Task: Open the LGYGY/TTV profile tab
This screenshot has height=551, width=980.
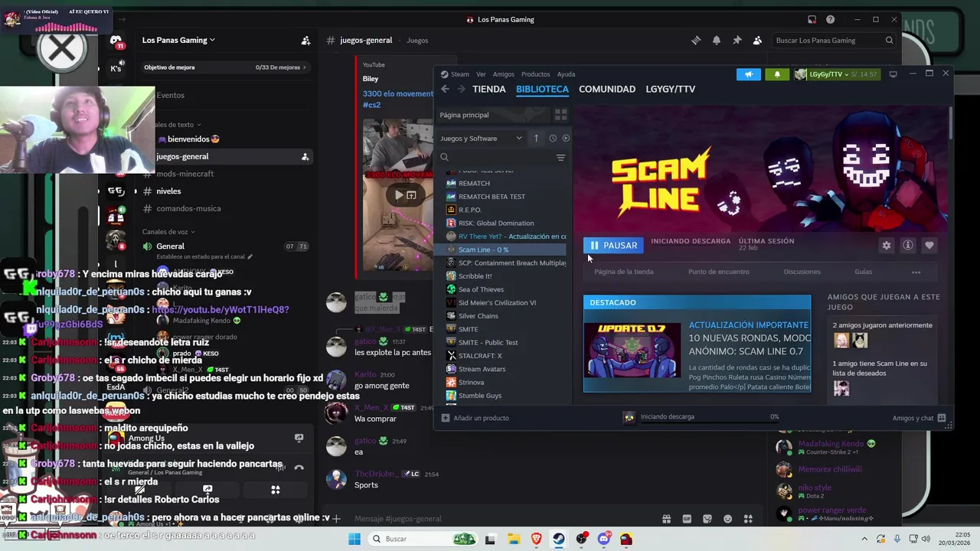Action: (x=671, y=90)
